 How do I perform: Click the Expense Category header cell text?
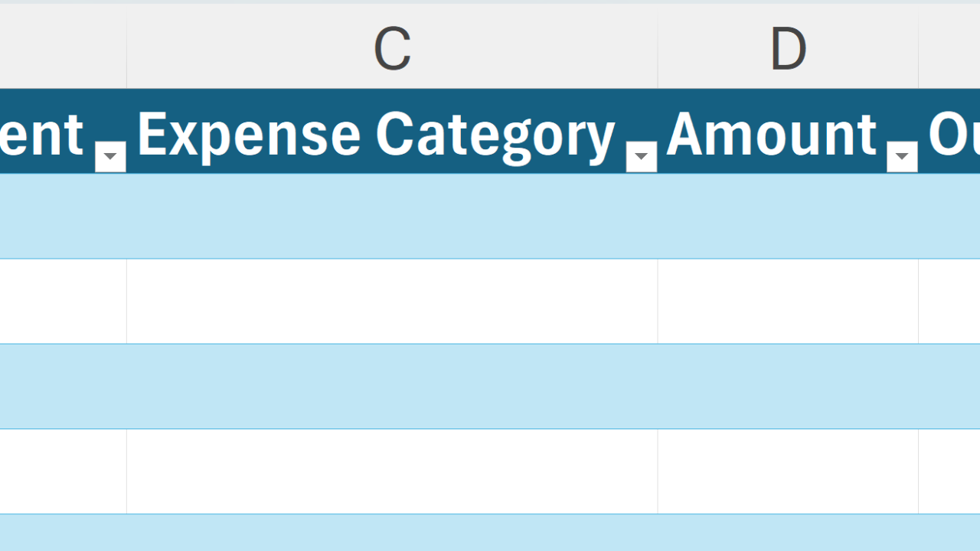coord(375,134)
